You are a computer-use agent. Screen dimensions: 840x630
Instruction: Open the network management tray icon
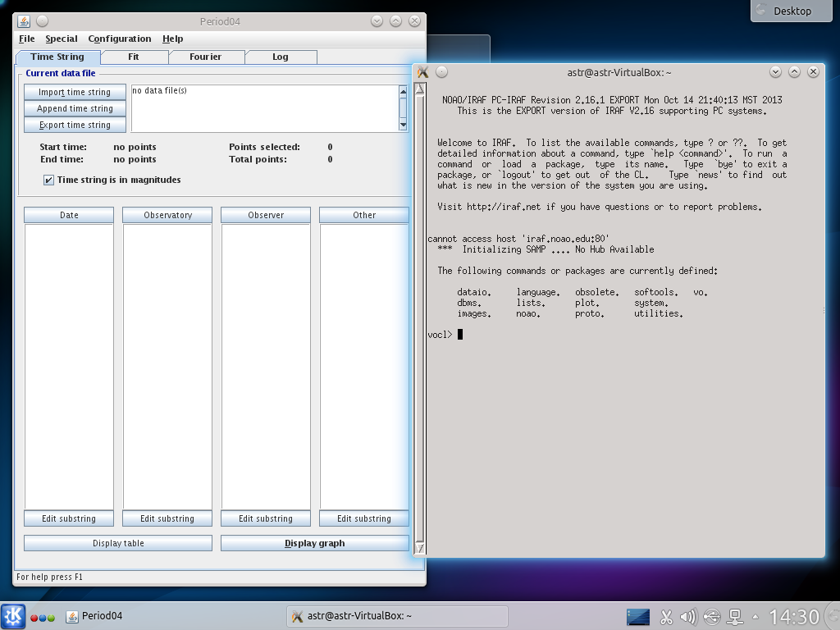click(x=734, y=617)
